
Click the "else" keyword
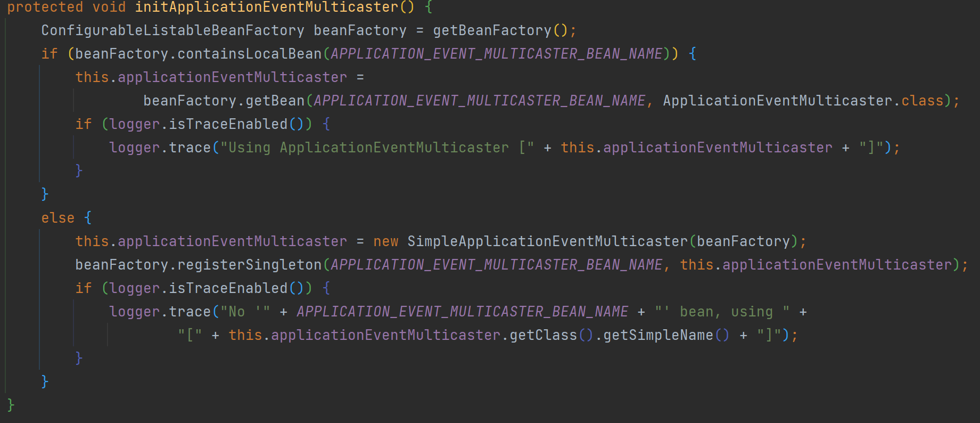pyautogui.click(x=58, y=218)
